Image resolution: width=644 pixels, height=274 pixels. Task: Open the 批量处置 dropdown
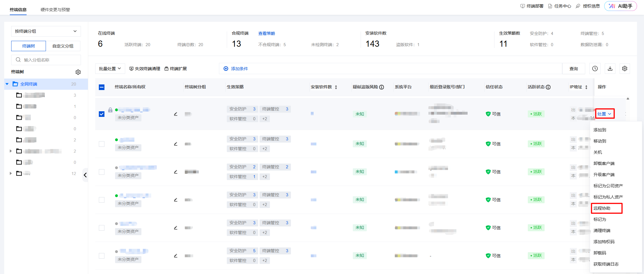(x=110, y=68)
